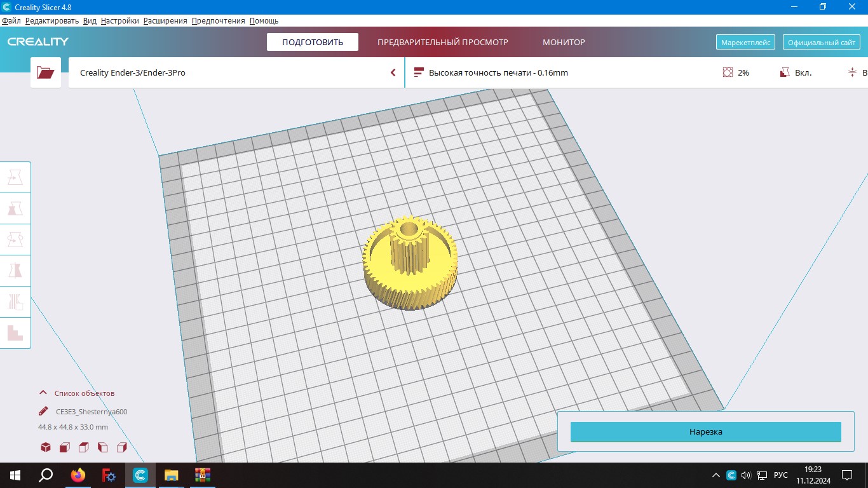The image size is (868, 488).
Task: Open the Расширения menu
Action: pyautogui.click(x=165, y=20)
